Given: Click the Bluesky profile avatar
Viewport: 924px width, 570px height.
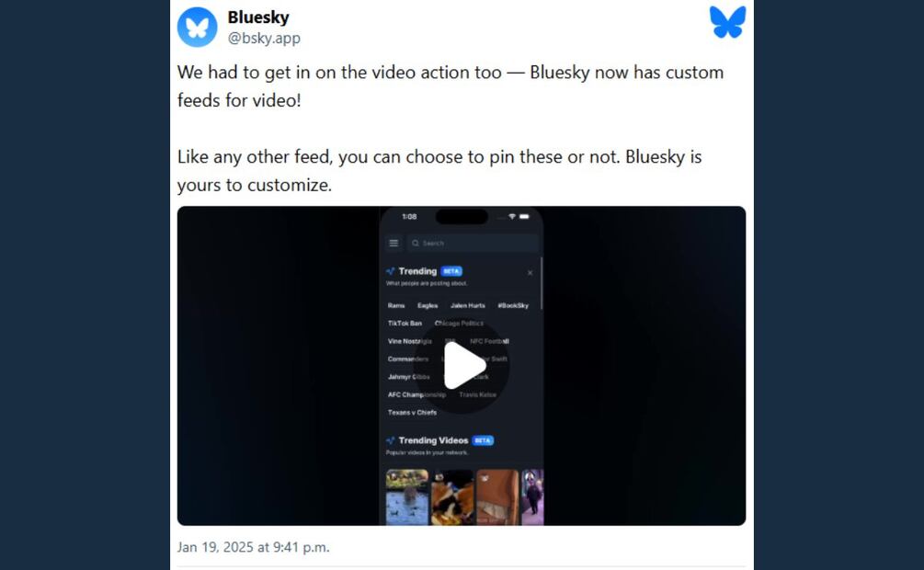Looking at the screenshot, I should 198,27.
